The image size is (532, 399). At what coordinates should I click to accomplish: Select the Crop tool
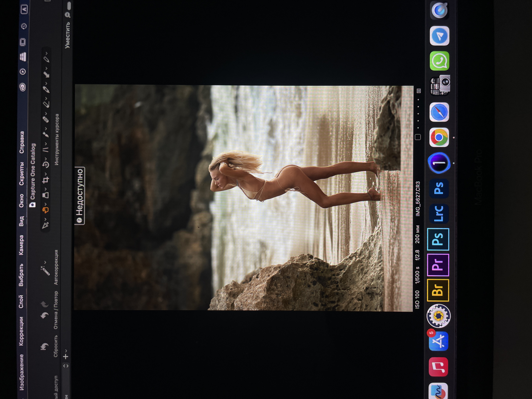click(x=46, y=180)
